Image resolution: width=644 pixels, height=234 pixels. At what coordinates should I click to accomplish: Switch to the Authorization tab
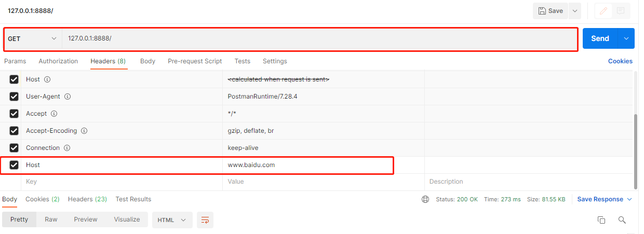coord(58,61)
